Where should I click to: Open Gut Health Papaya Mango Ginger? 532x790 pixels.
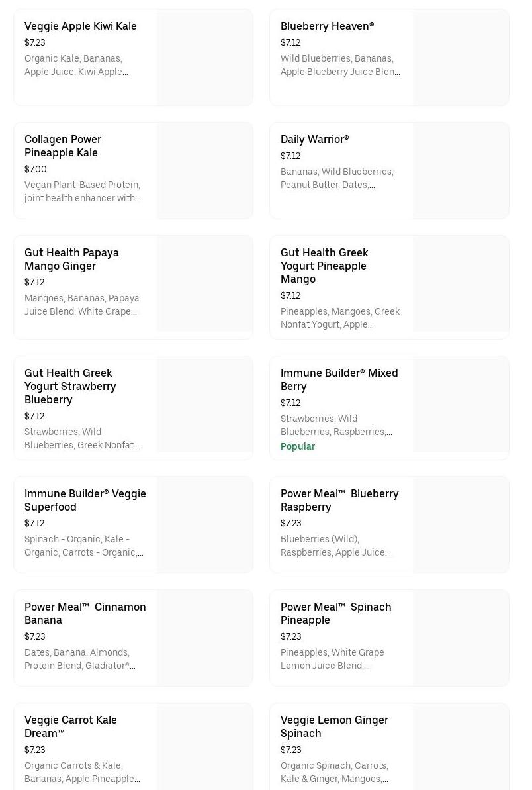point(71,259)
